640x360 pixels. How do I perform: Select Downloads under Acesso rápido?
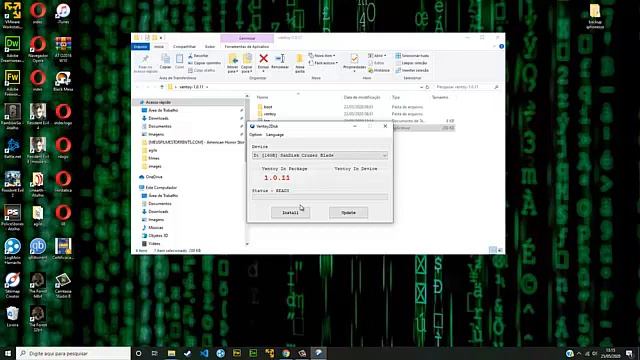(158, 118)
